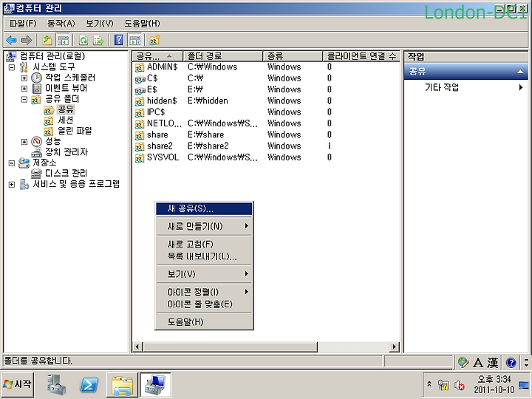The height and width of the screenshot is (399, 532).
Task: Click the network icon in system tray
Action: point(443,385)
